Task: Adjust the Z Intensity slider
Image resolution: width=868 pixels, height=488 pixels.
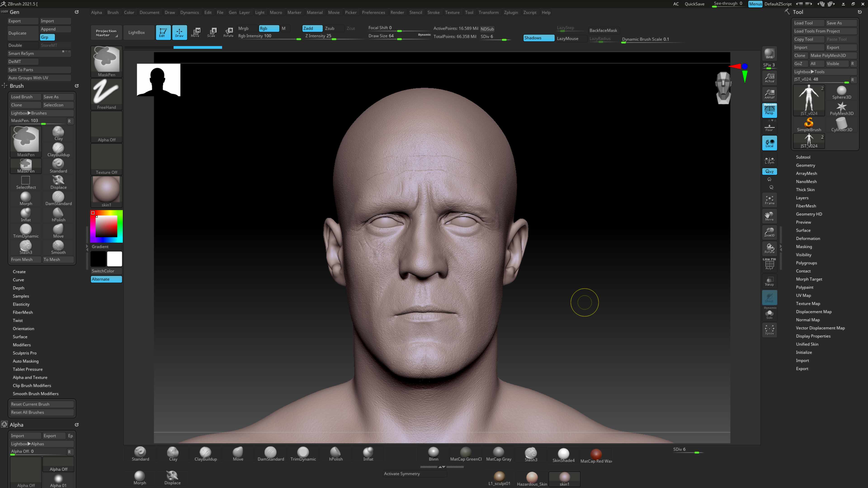Action: point(334,36)
